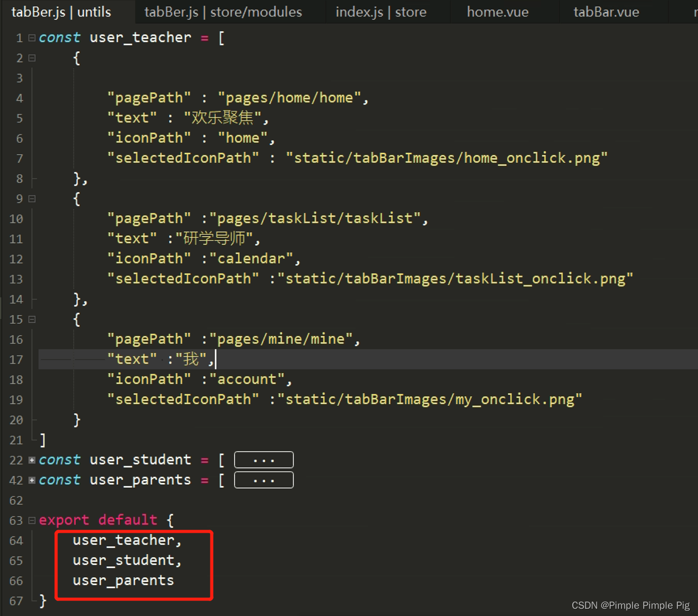Switch to the home.vue tab
The width and height of the screenshot is (698, 616).
pyautogui.click(x=497, y=12)
